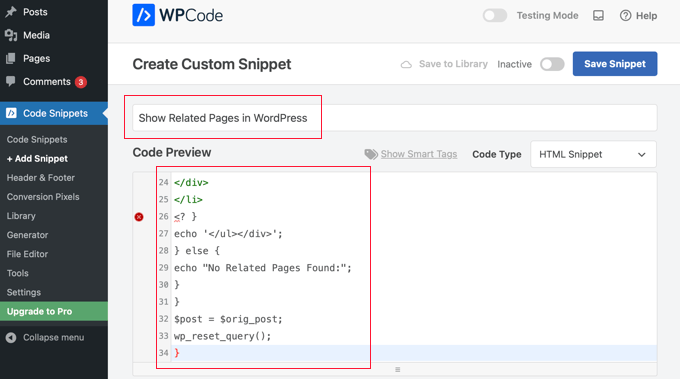Viewport: 680px width, 379px height.
Task: Click the editor resize handle
Action: pos(398,369)
